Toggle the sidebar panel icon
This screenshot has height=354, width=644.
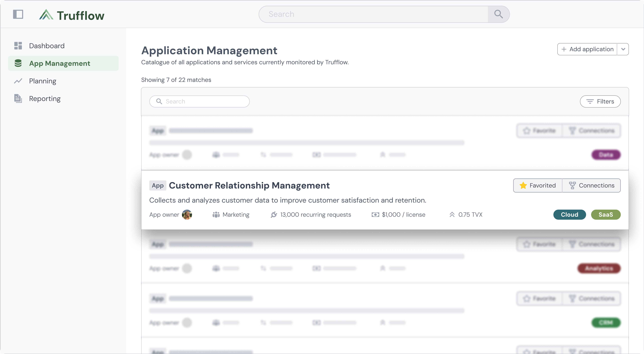pyautogui.click(x=18, y=14)
